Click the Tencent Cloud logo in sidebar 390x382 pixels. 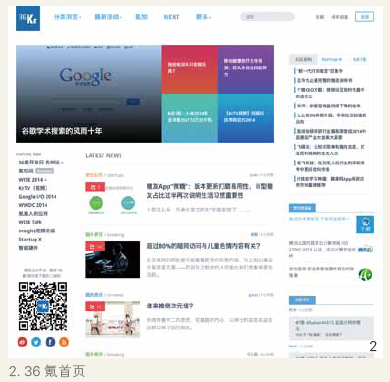pos(365,249)
